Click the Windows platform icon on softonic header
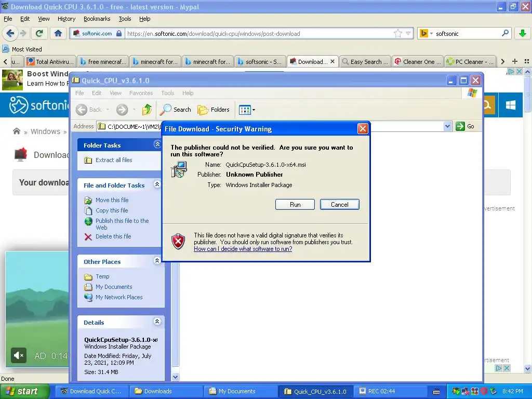The image size is (532, 399). (x=511, y=105)
